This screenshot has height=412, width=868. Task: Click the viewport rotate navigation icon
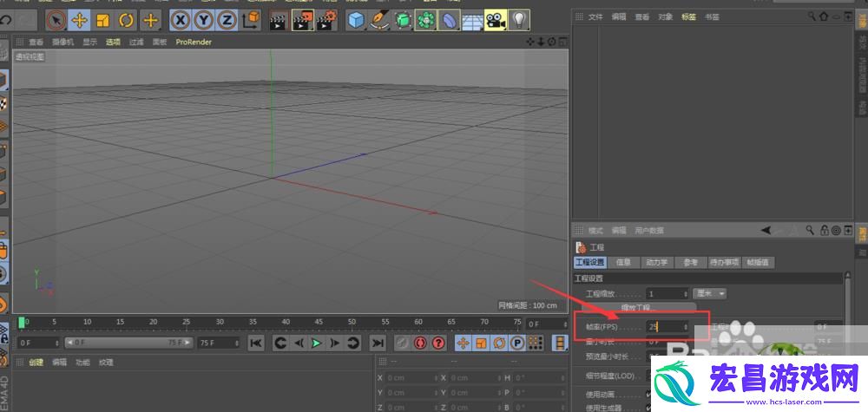pos(551,42)
